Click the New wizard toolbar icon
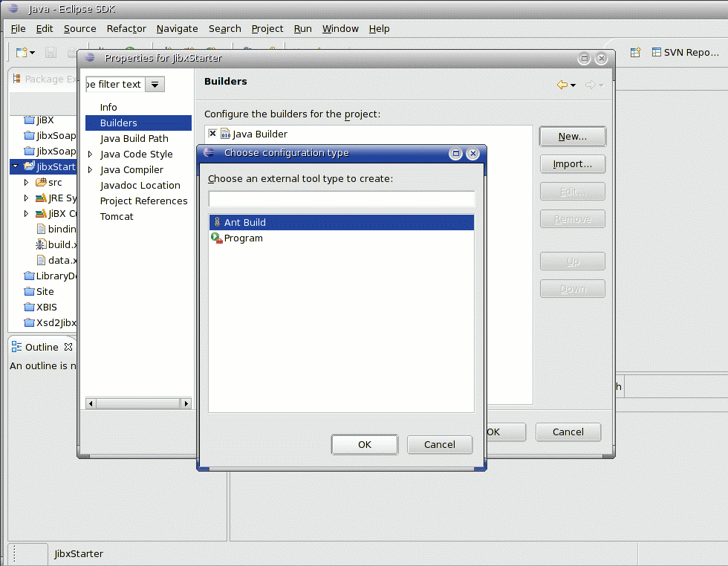Viewport: 728px width, 566px height. pyautogui.click(x=22, y=53)
